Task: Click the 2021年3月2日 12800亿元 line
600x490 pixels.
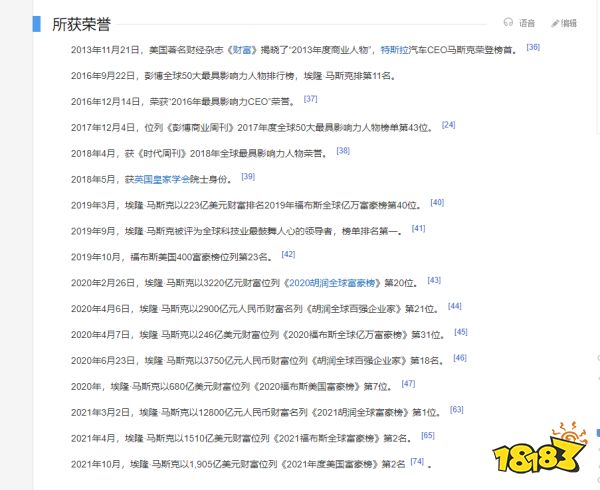Action: click(256, 412)
